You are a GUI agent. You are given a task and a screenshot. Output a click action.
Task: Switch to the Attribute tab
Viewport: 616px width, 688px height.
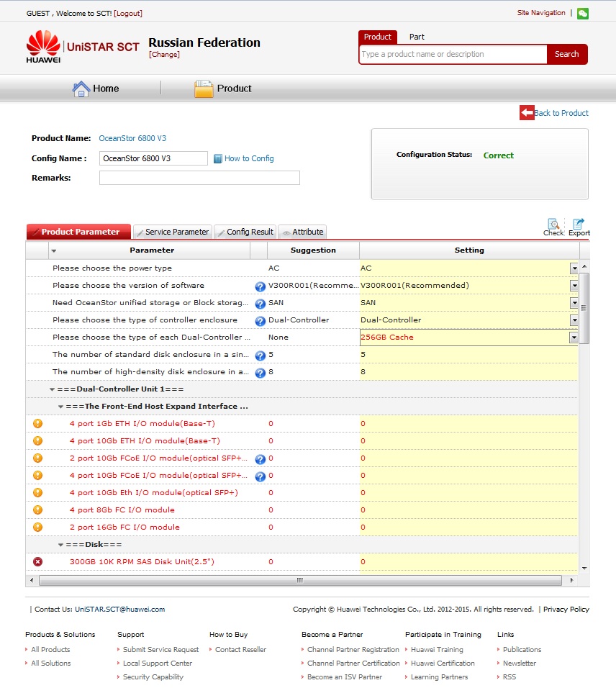tap(303, 232)
